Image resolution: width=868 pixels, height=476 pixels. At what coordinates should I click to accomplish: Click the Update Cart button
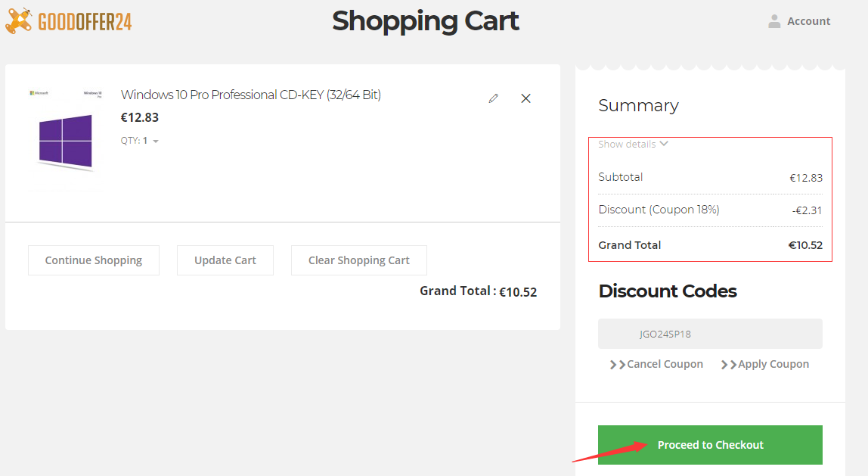(225, 260)
